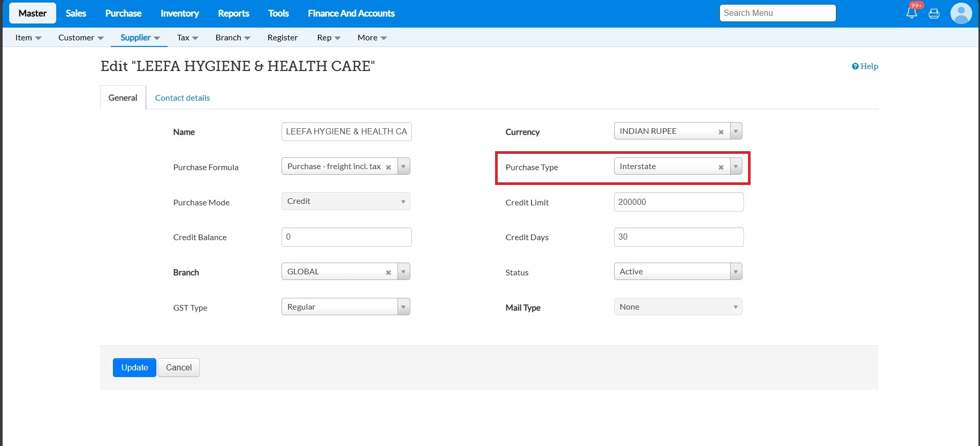Viewport: 980px width, 446px height.
Task: Click the Credit Limit input field
Action: [x=679, y=202]
